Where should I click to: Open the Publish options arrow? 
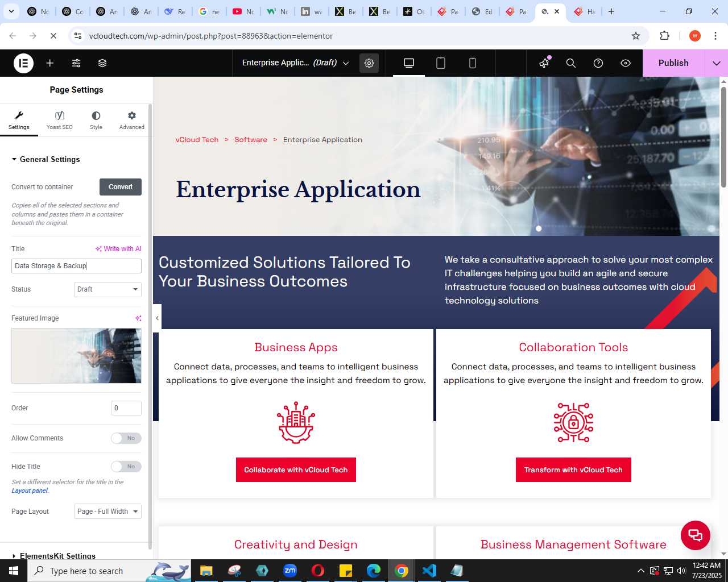pos(716,63)
